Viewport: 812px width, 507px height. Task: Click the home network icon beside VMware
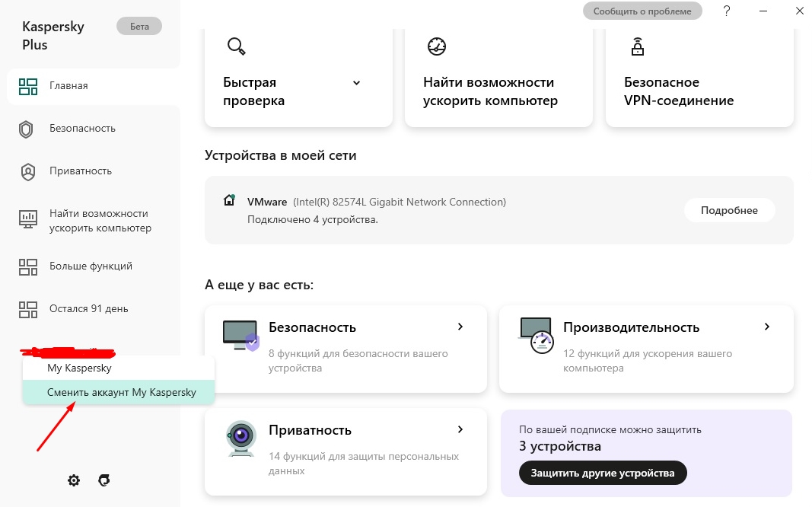(x=229, y=200)
